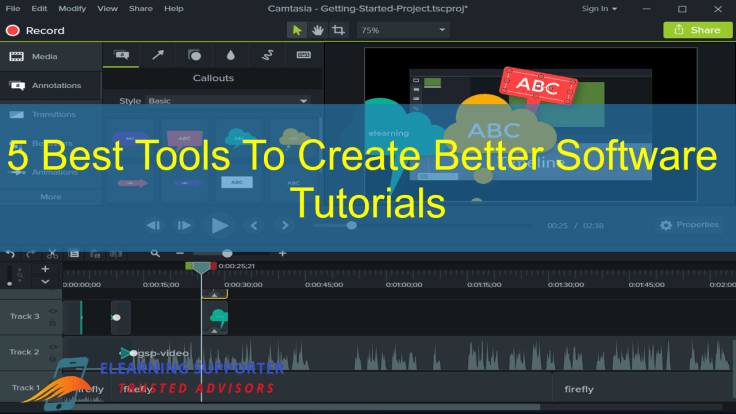Select the cloud callout clip on Track 3

click(215, 318)
